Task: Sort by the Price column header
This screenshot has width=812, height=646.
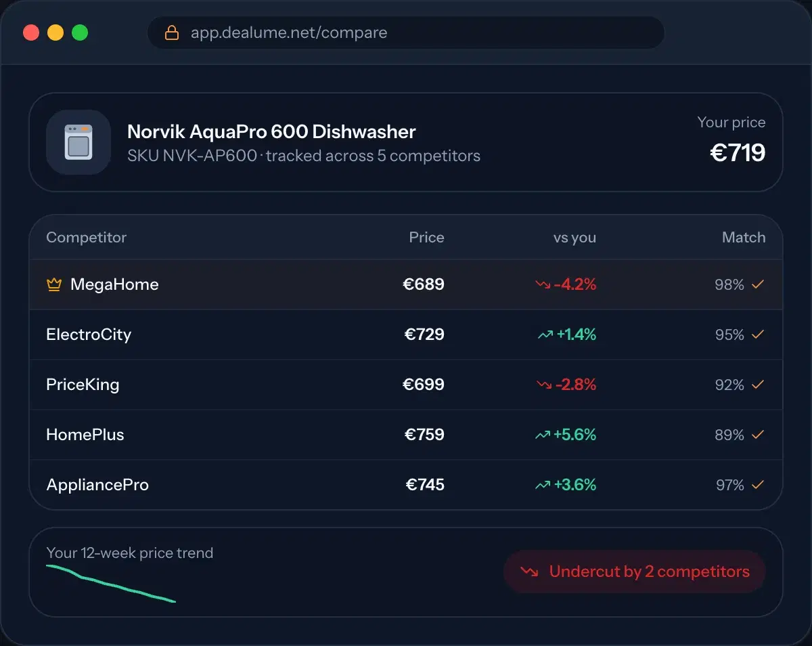Action: 426,238
